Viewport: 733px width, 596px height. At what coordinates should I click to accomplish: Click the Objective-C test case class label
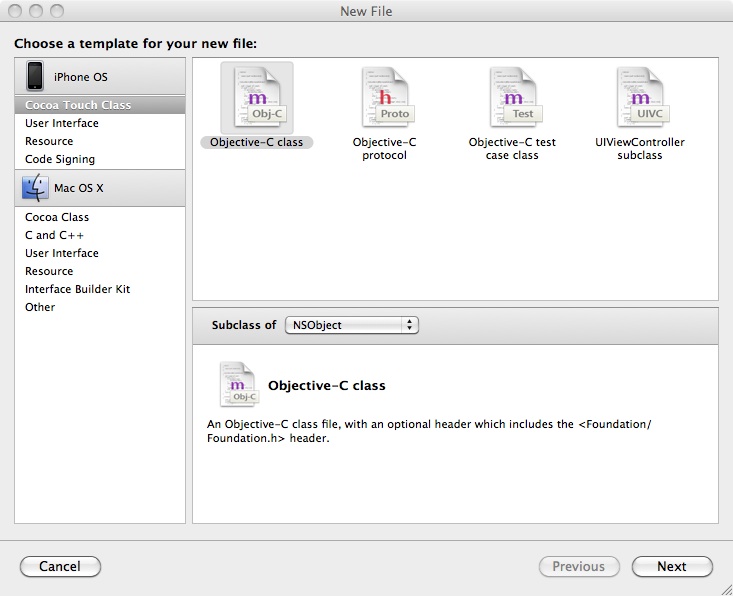[512, 149]
